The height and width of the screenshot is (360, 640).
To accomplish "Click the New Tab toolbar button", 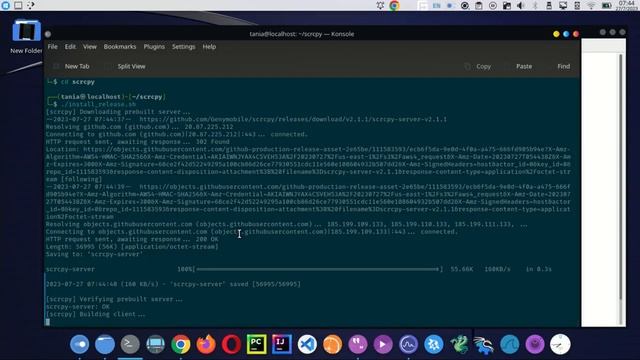I will [x=71, y=66].
